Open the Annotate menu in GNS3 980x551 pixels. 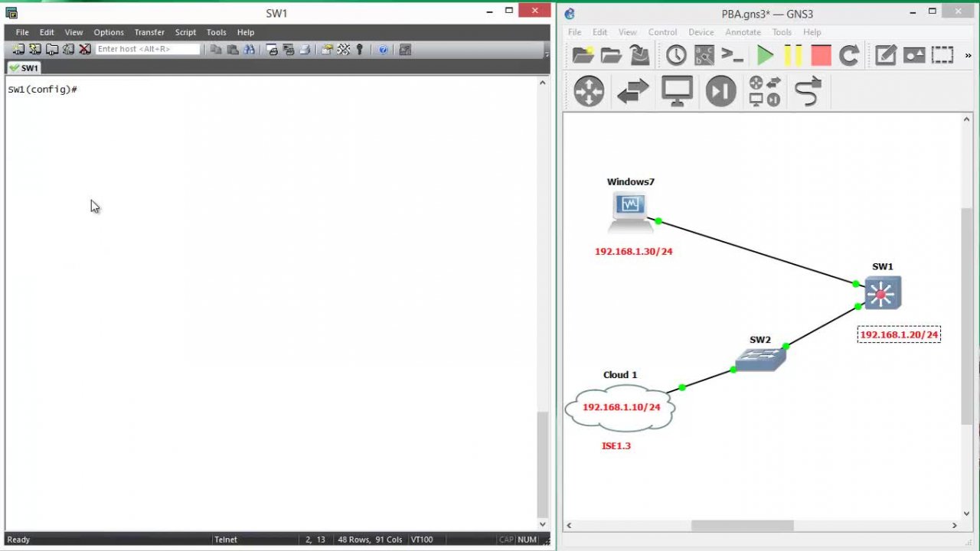pyautogui.click(x=743, y=32)
